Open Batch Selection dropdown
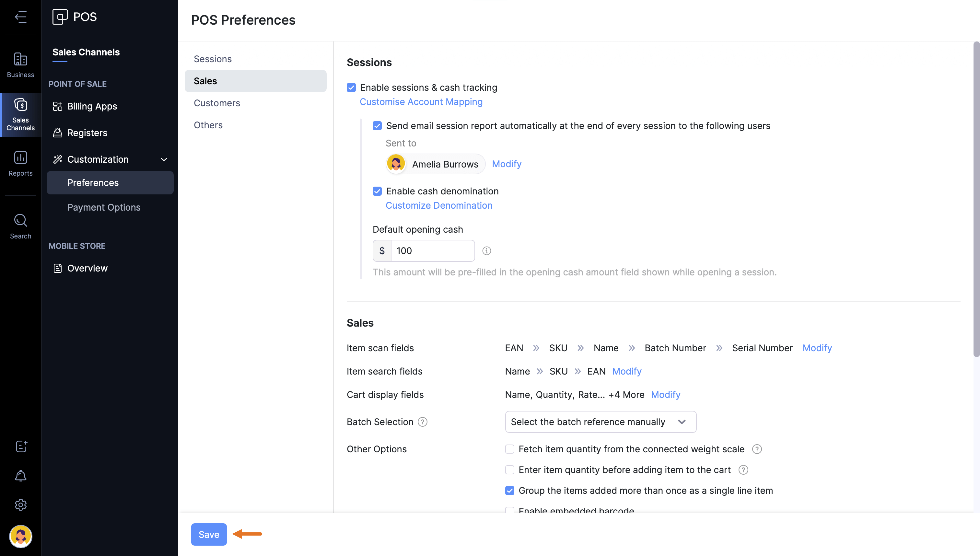 [600, 422]
